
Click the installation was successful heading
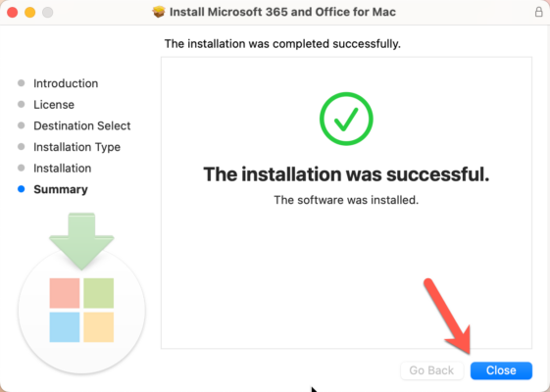click(x=346, y=174)
